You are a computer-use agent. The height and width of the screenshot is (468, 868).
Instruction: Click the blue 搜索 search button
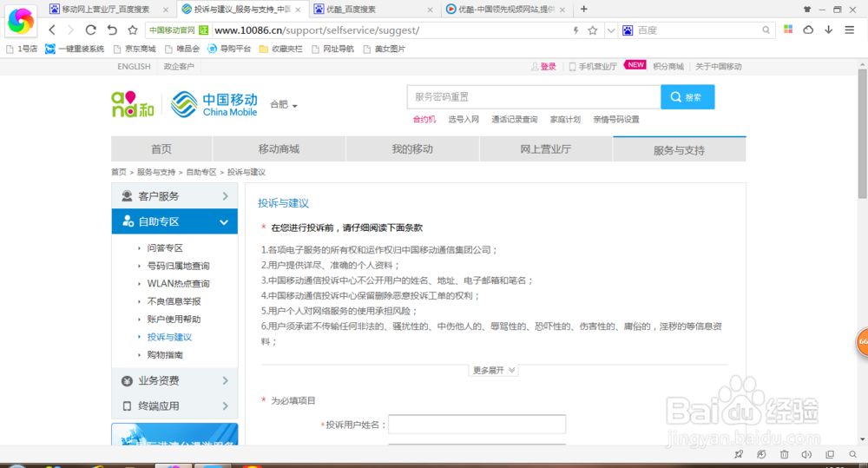tap(687, 97)
